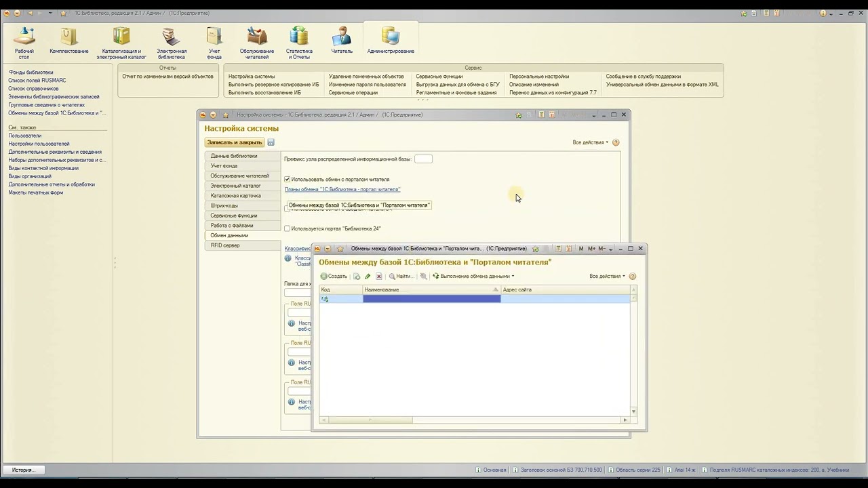The height and width of the screenshot is (488, 868).
Task: Open the Читатель section
Action: pos(342,41)
